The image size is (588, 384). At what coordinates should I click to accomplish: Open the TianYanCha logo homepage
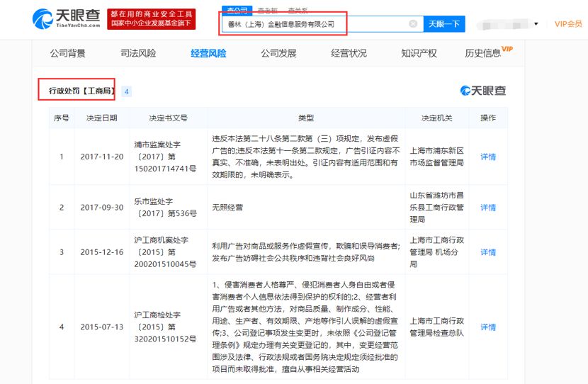pos(67,18)
